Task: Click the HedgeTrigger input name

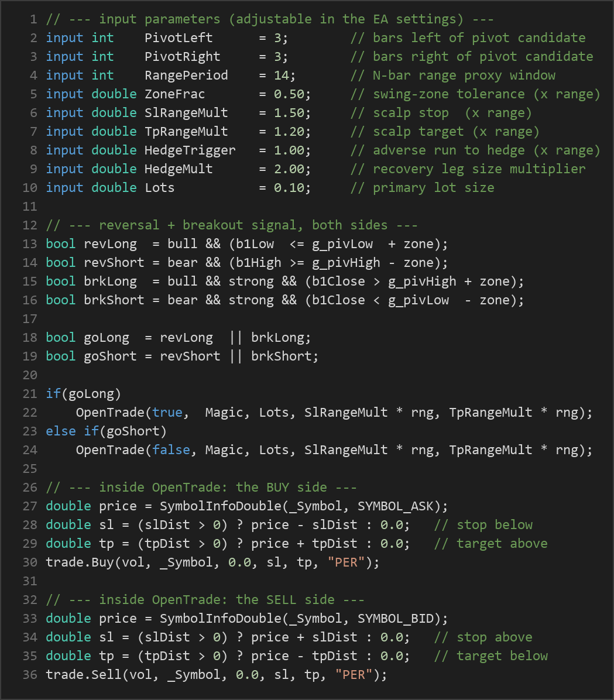Action: pyautogui.click(x=190, y=150)
